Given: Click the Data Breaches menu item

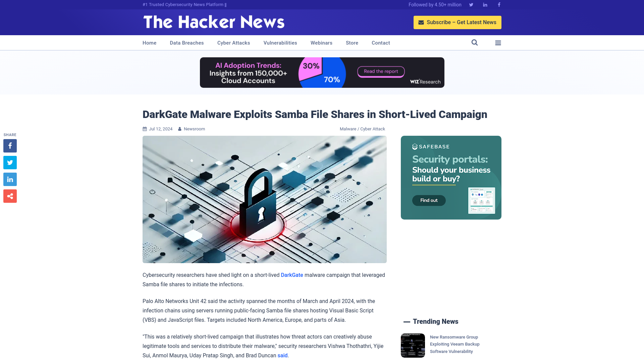Looking at the screenshot, I should point(186,43).
